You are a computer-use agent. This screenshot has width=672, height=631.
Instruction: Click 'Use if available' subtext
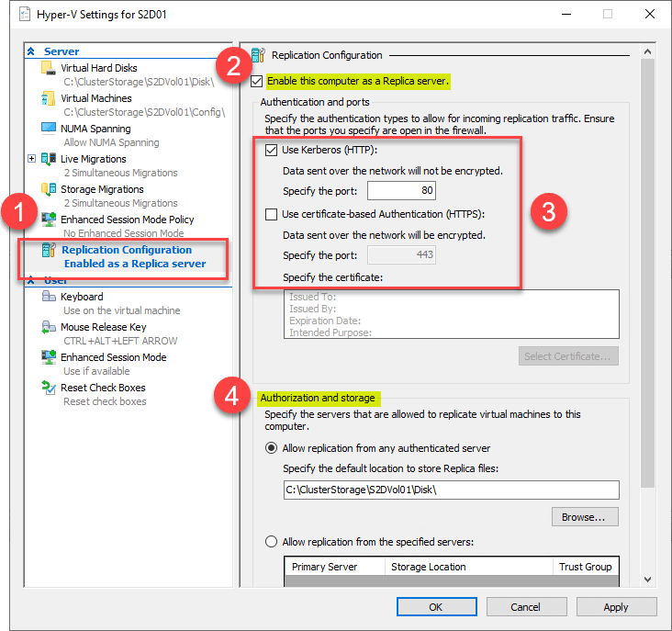click(x=97, y=371)
